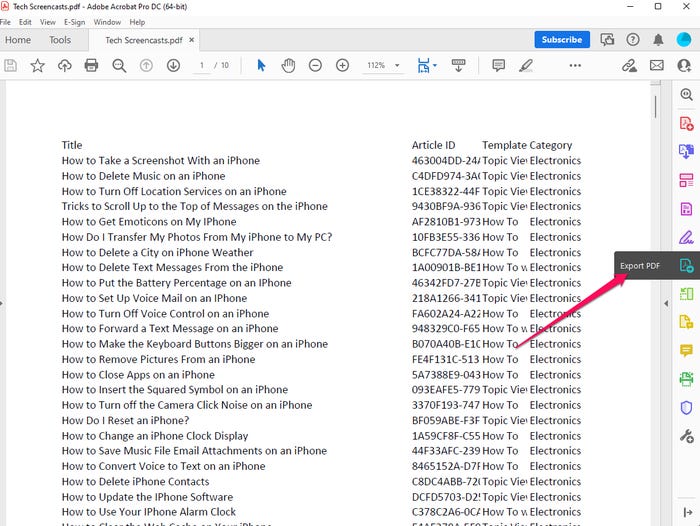Send the file by email envelope icon
The height and width of the screenshot is (526, 700).
(x=657, y=66)
